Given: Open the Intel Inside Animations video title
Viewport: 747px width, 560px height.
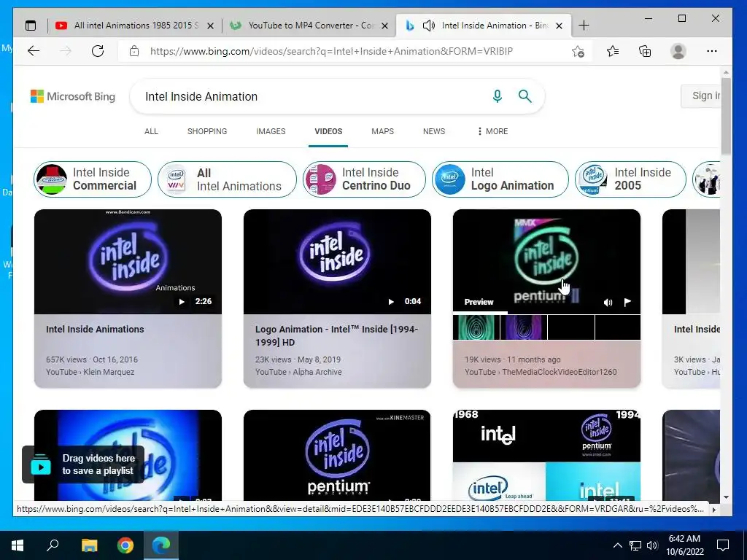Looking at the screenshot, I should coord(95,329).
